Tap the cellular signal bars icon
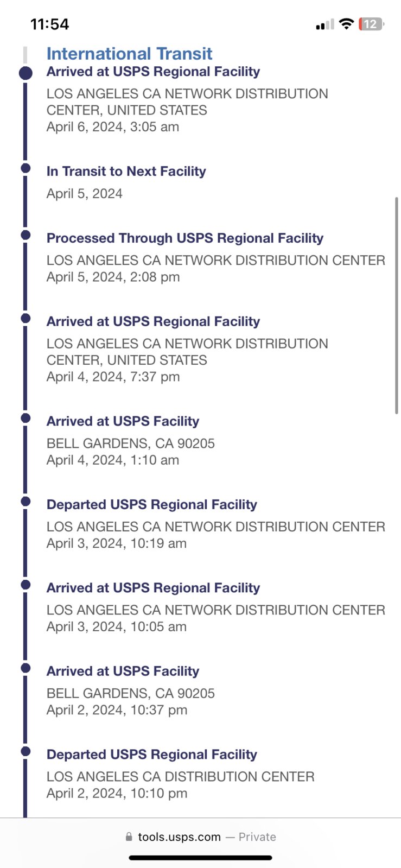This screenshot has width=401, height=868. coord(325,24)
